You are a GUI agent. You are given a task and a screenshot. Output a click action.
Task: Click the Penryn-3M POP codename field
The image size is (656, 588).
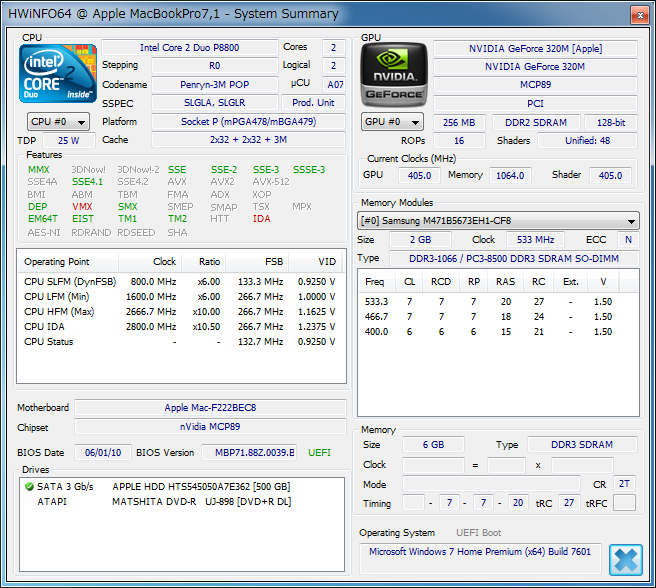(x=215, y=85)
